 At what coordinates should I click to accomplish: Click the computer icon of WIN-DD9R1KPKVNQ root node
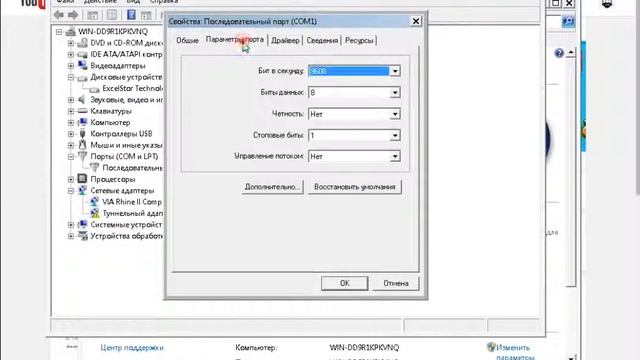(71, 31)
